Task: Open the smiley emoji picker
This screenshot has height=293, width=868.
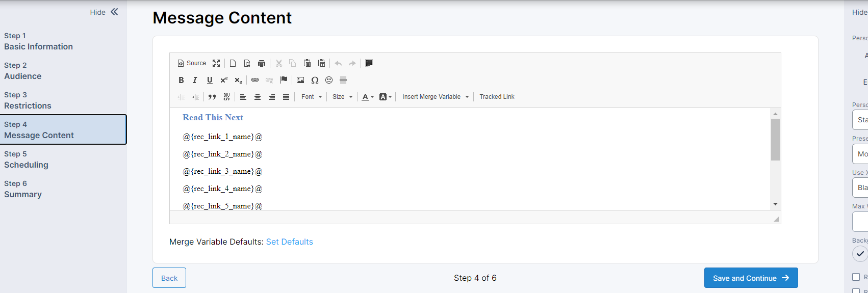Action: point(329,80)
